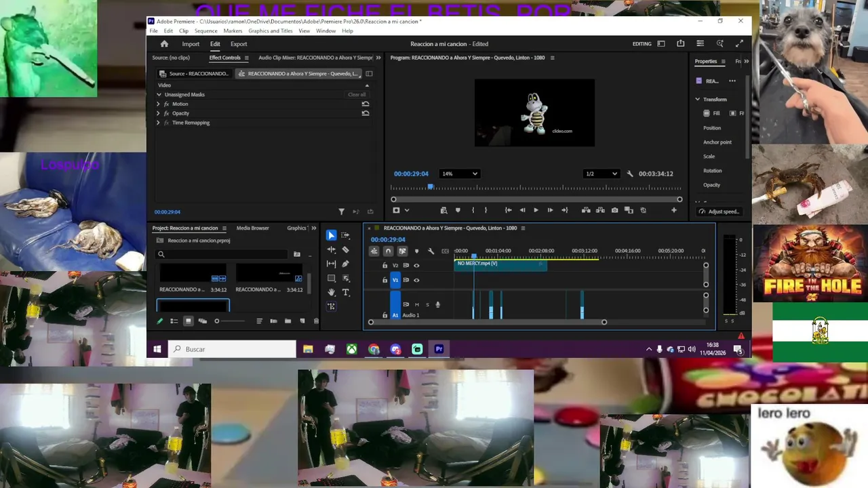868x488 pixels.
Task: Mute track Audio 1 with M
Action: [417, 304]
